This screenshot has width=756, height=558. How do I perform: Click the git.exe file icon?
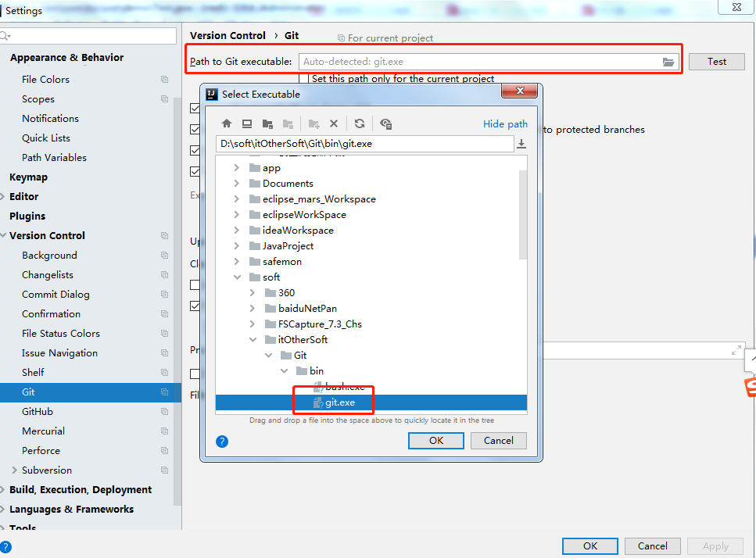pyautogui.click(x=317, y=402)
